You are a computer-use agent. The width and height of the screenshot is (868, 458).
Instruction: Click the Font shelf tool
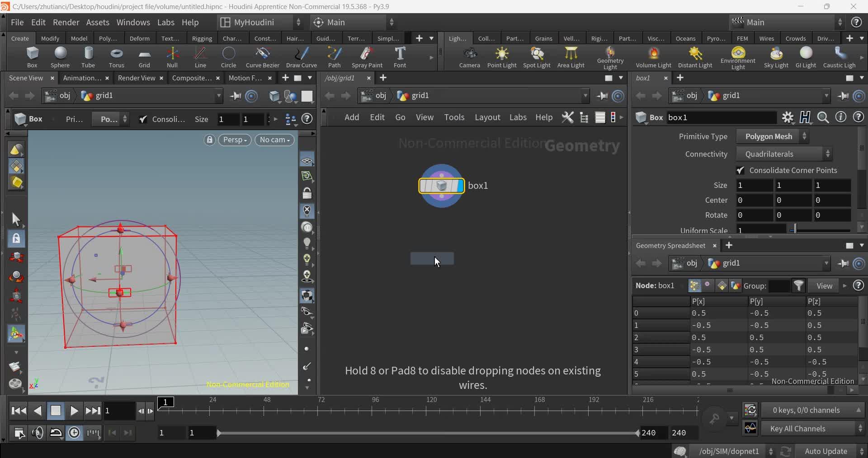[x=400, y=57]
